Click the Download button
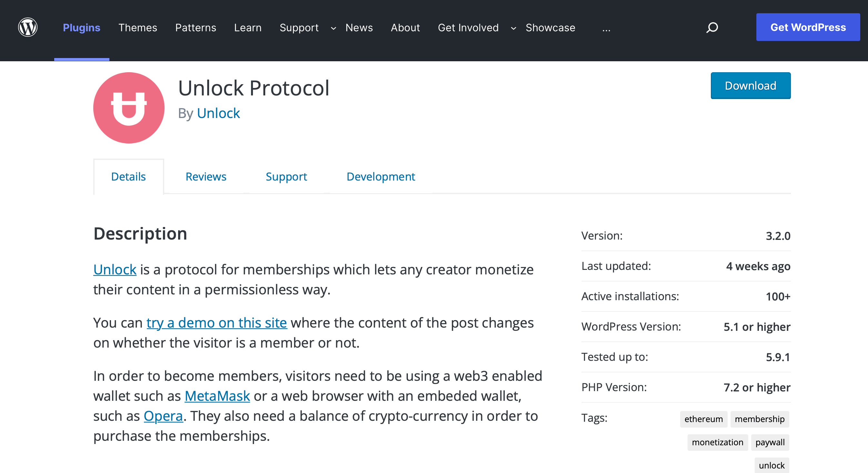The image size is (868, 473). [x=751, y=85]
